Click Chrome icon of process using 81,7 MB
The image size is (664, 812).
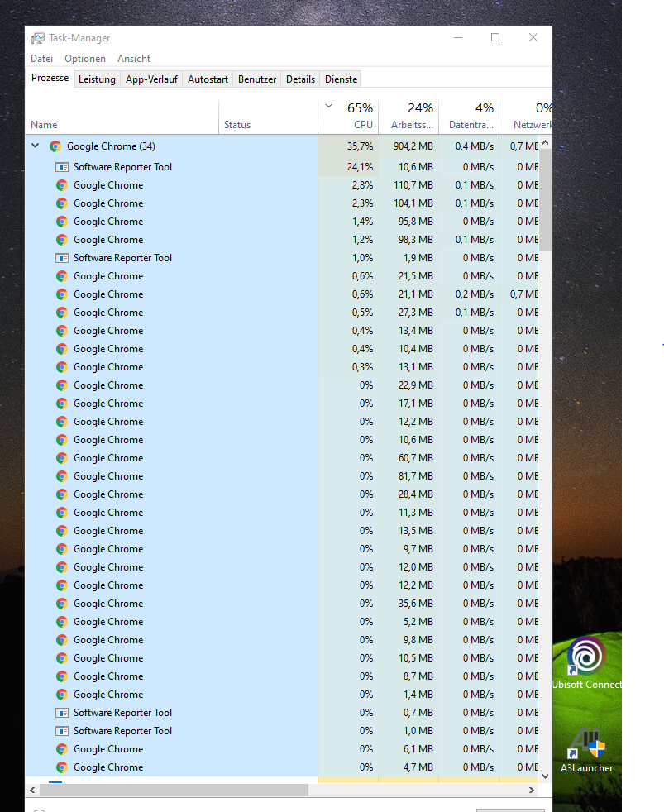point(62,476)
